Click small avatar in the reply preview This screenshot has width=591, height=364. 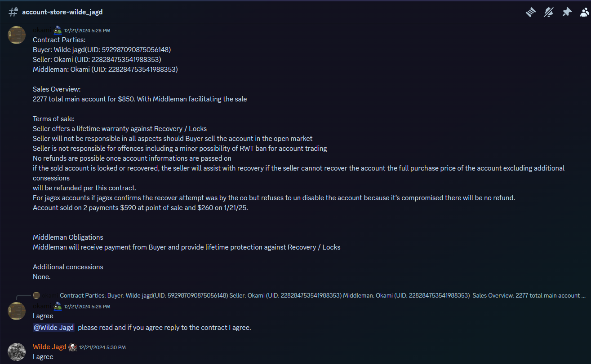click(36, 295)
